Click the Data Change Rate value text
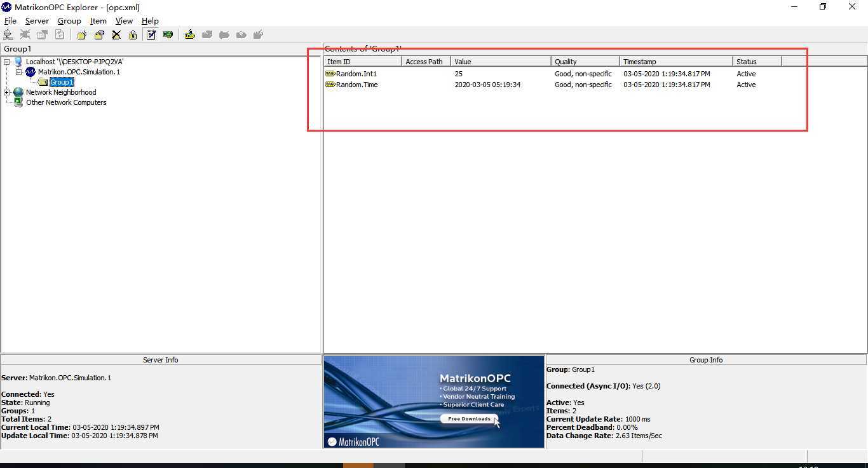 coord(639,436)
